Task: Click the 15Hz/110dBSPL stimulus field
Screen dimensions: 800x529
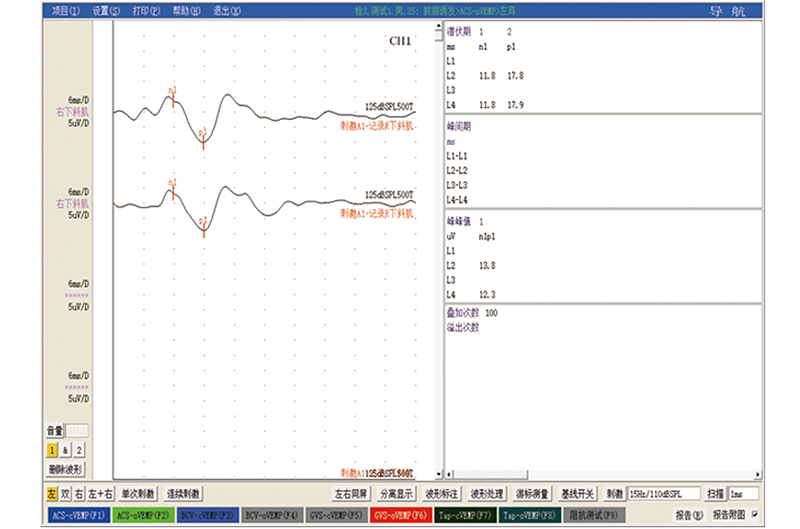Action: [662, 494]
